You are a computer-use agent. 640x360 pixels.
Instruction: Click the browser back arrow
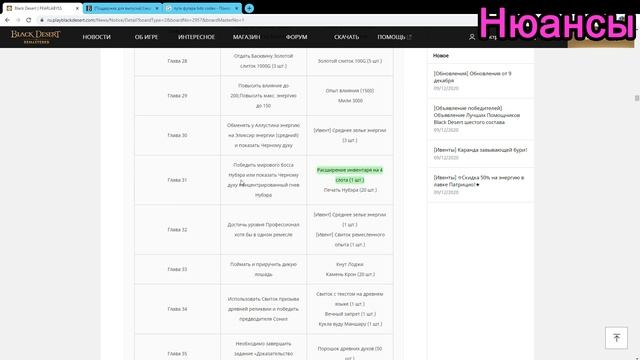[7, 20]
